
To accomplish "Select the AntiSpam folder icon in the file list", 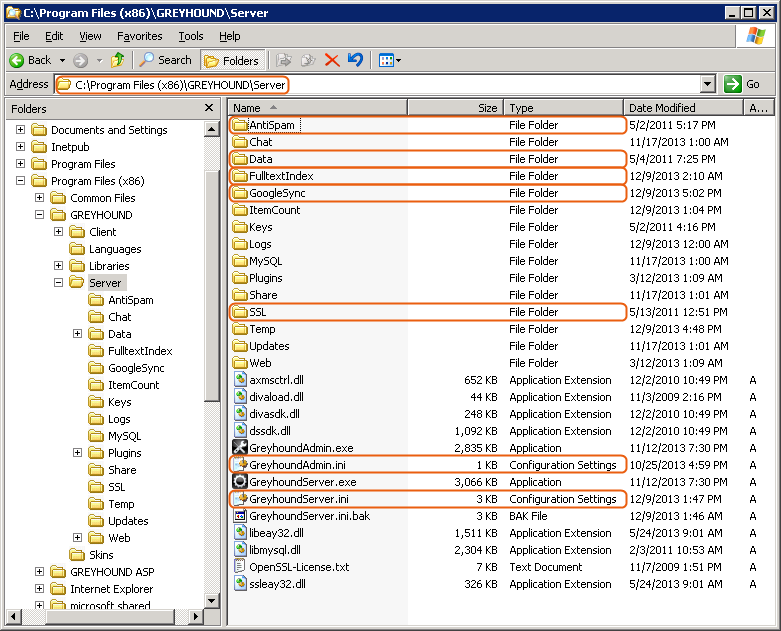I will click(241, 125).
